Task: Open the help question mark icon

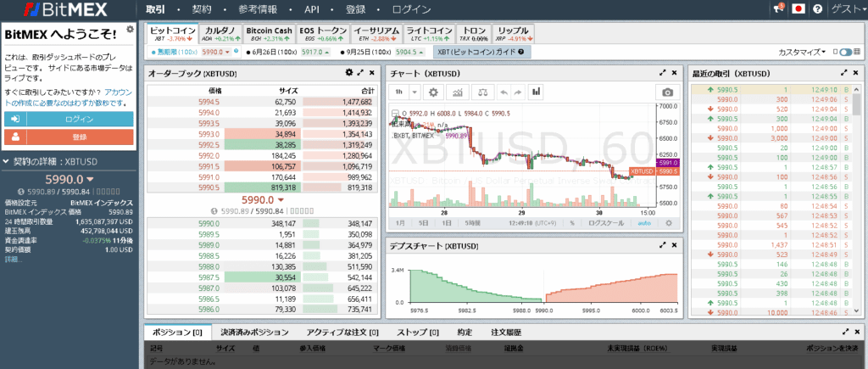Action: click(x=817, y=8)
